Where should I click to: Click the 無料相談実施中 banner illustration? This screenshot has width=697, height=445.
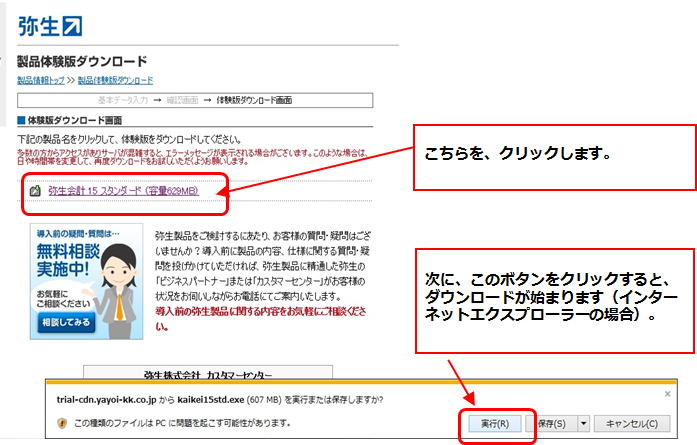coord(86,281)
